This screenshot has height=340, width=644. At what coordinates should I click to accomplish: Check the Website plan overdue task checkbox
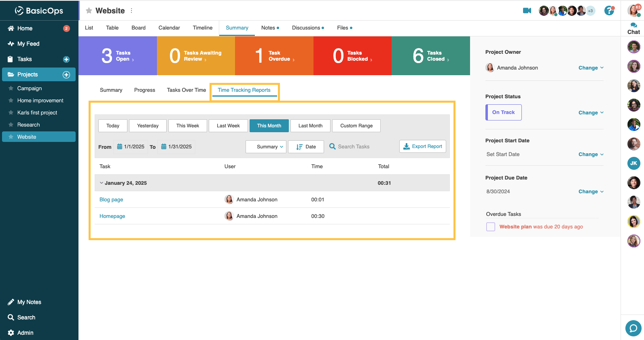491,227
